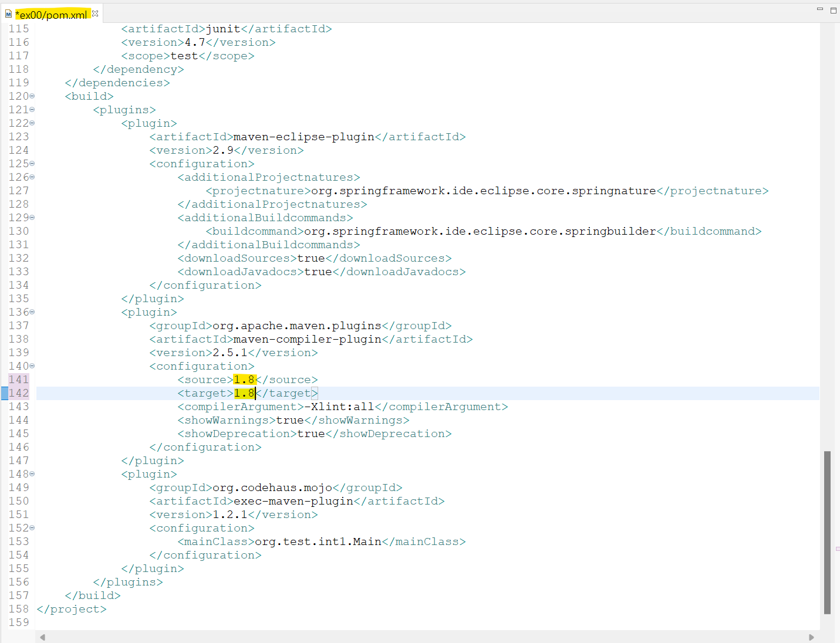The height and width of the screenshot is (643, 840).
Task: Click the closing </plugins> tag
Action: coord(128,582)
